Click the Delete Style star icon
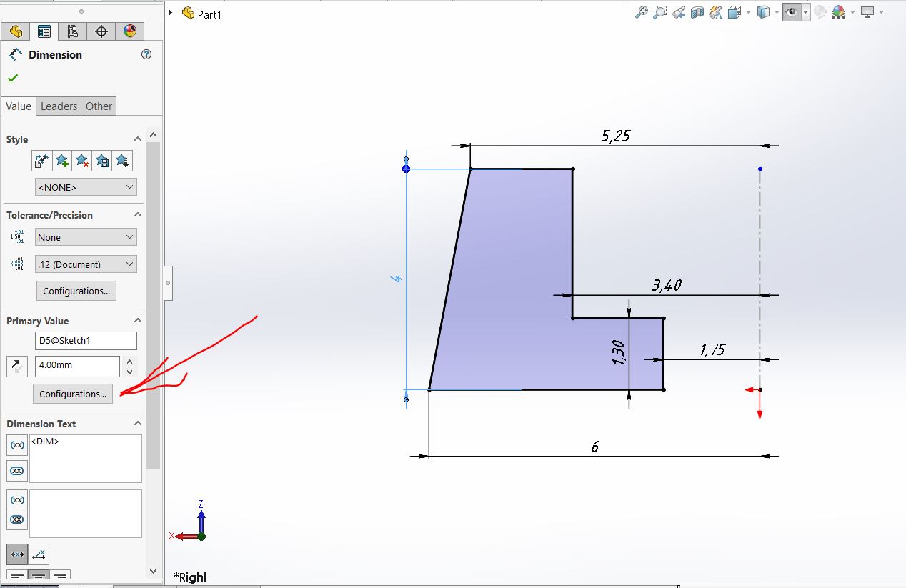Viewport: 906px width, 588px height. (82, 161)
